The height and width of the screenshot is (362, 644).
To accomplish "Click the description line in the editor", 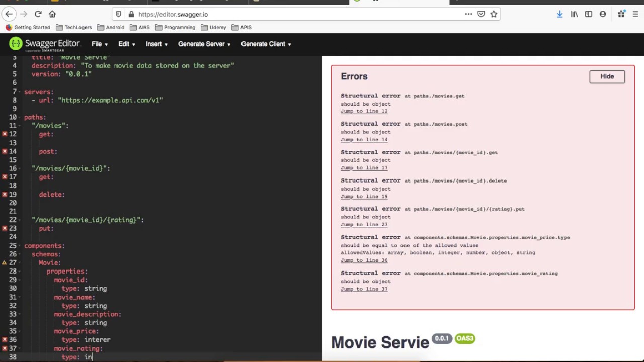I will (x=133, y=66).
